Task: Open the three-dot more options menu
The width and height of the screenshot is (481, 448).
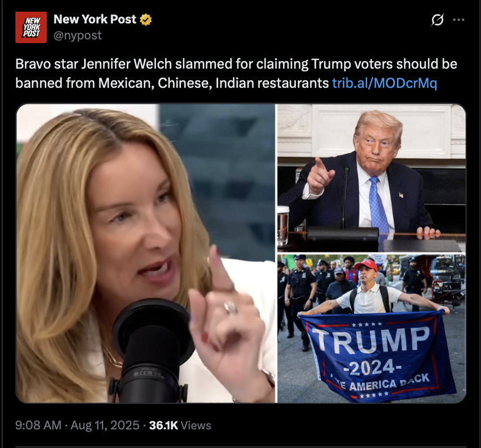Action: 459,20
